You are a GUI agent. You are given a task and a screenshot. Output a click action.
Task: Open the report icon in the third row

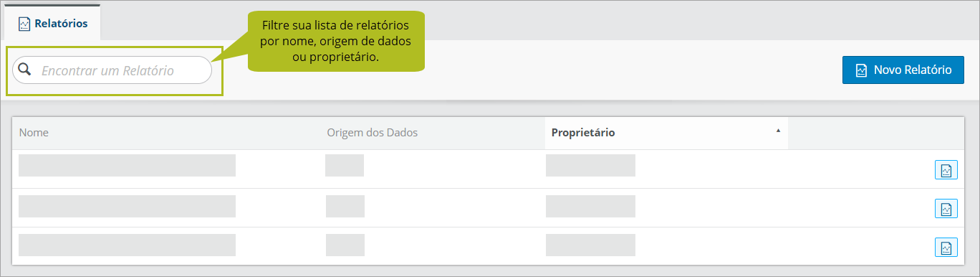(x=946, y=248)
